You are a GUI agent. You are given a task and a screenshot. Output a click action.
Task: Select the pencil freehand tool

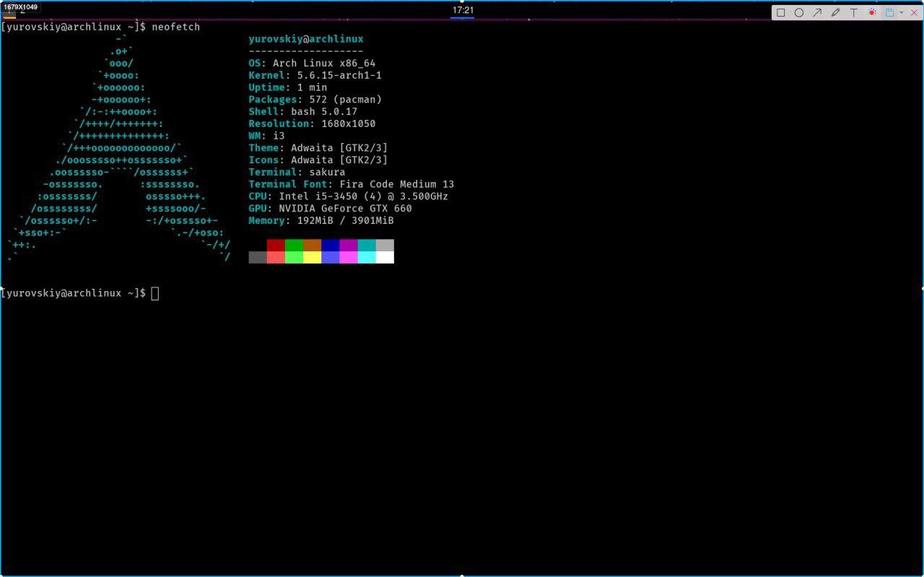point(835,12)
